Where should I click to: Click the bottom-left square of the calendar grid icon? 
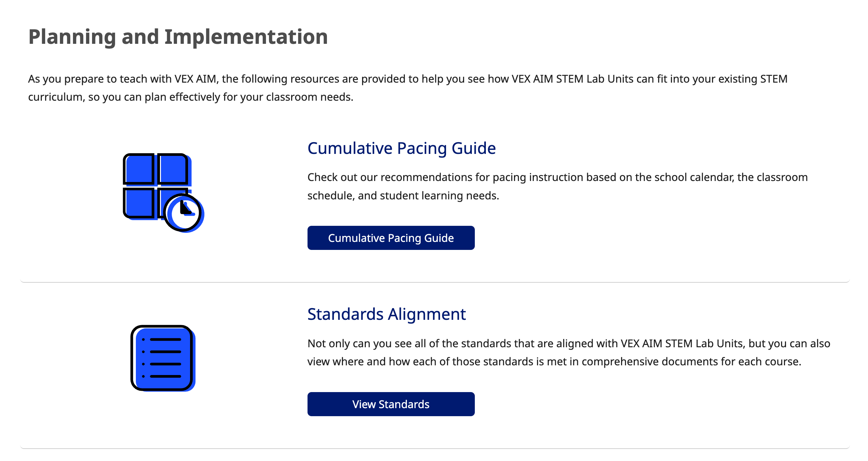point(139,203)
